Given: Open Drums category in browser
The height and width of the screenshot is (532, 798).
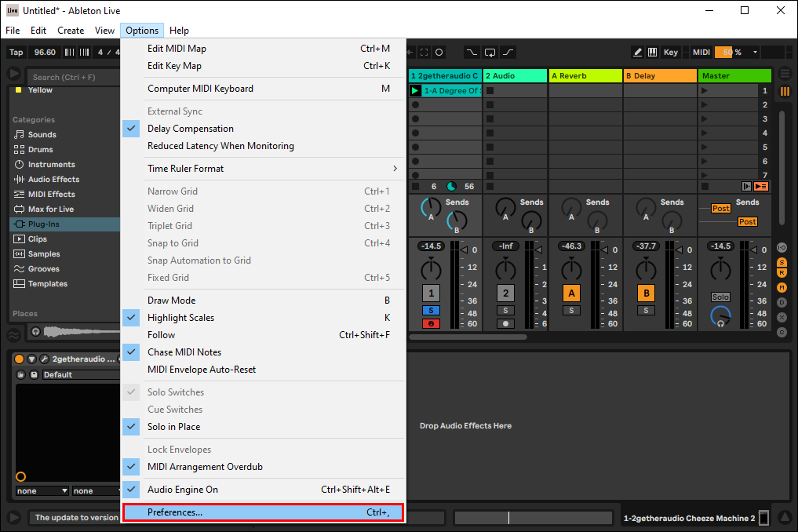Looking at the screenshot, I should [x=40, y=150].
